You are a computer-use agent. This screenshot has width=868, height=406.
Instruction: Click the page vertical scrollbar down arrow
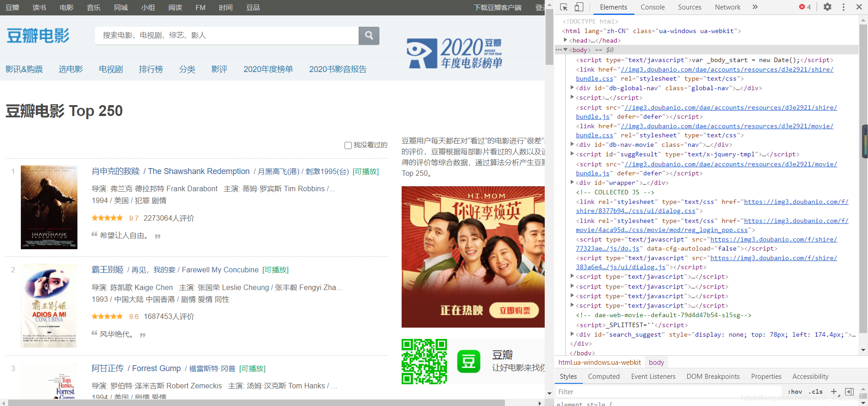coord(549,394)
